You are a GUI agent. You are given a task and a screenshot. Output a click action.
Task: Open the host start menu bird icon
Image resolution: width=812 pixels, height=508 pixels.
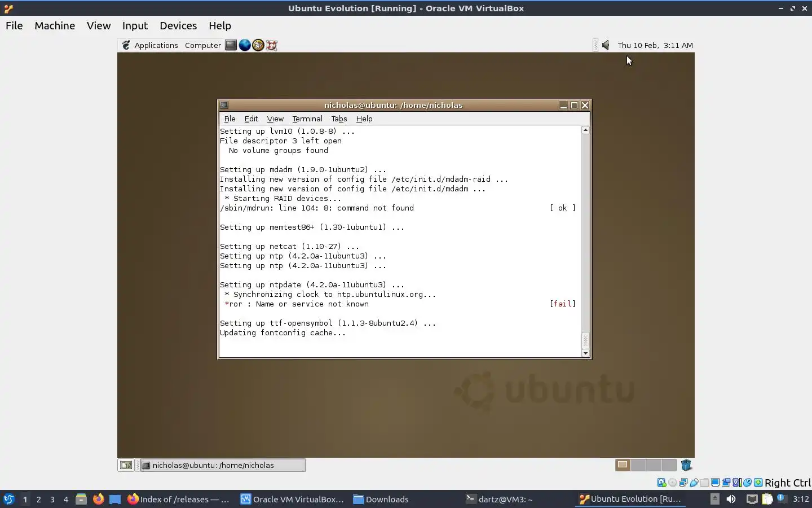(8, 499)
